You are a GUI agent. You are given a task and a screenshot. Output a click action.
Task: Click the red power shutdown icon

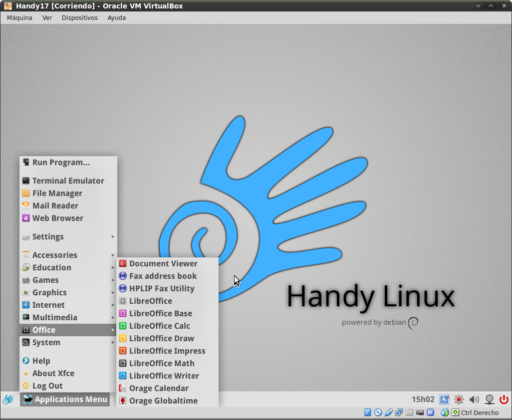(504, 400)
